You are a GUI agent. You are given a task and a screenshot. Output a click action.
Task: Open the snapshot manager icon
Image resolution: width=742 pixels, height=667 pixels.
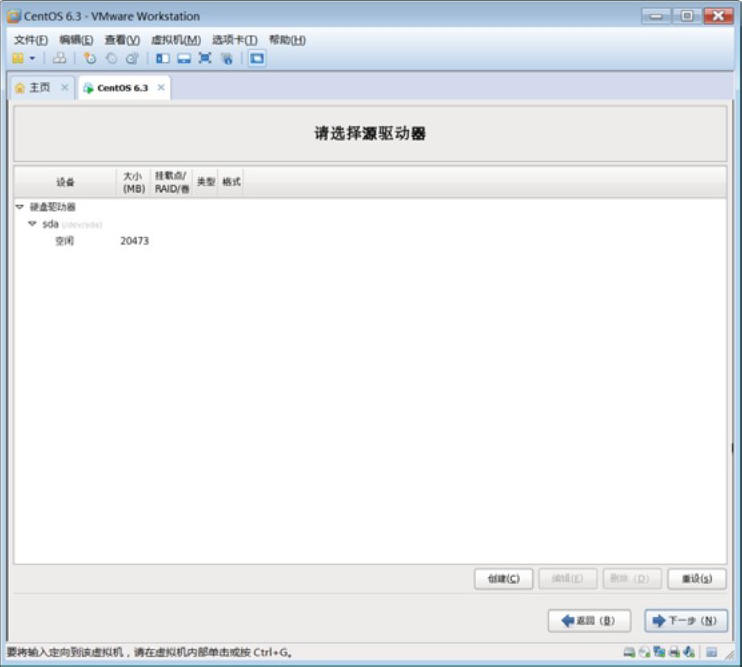pos(132,58)
